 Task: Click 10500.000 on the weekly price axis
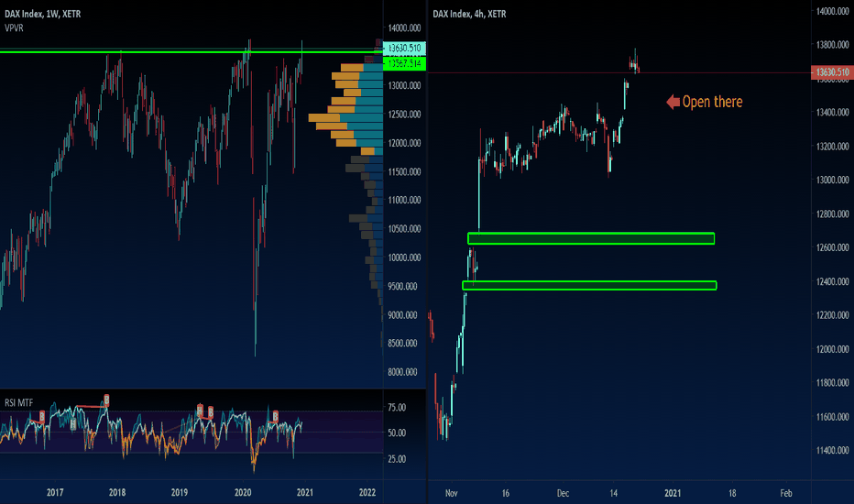404,229
